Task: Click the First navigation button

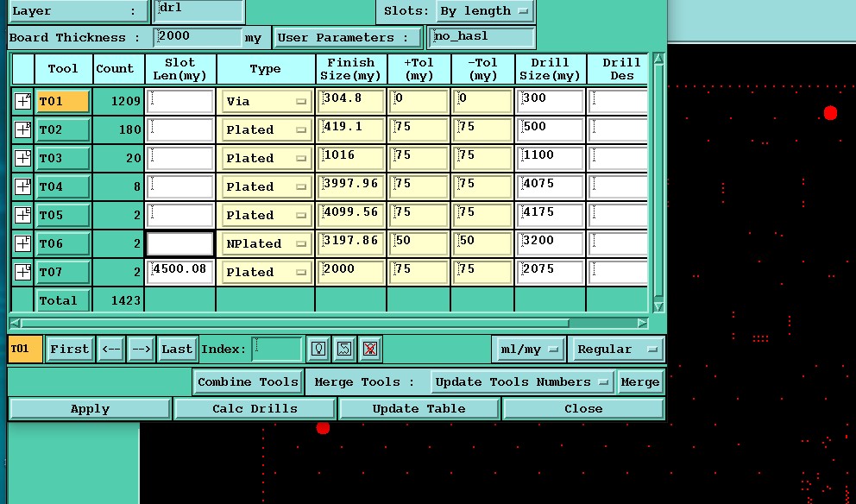Action: pos(69,349)
